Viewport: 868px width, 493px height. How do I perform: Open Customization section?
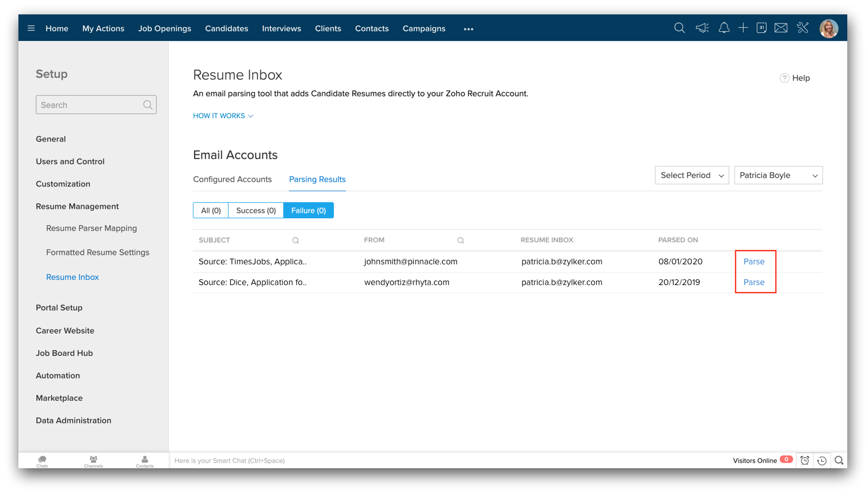click(63, 184)
